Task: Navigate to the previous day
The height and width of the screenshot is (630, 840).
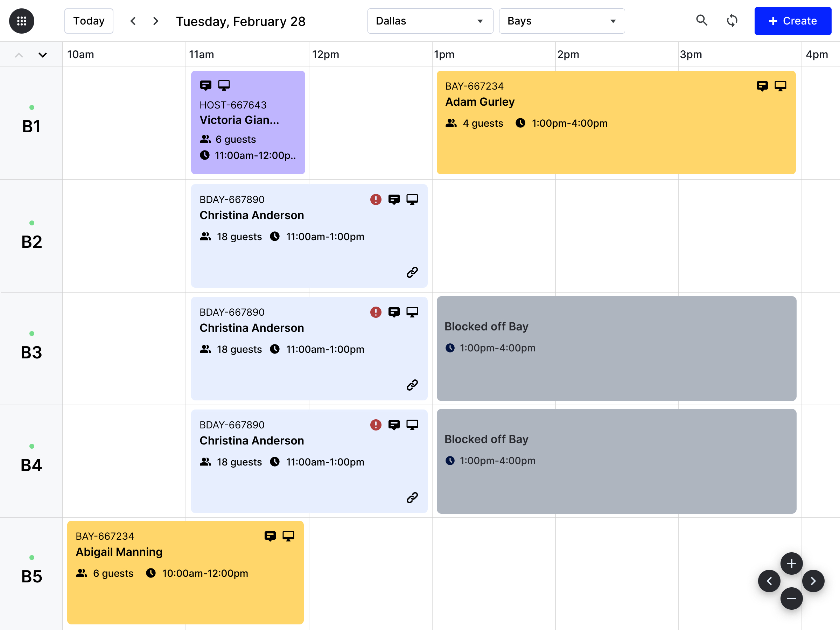Action: click(x=133, y=21)
